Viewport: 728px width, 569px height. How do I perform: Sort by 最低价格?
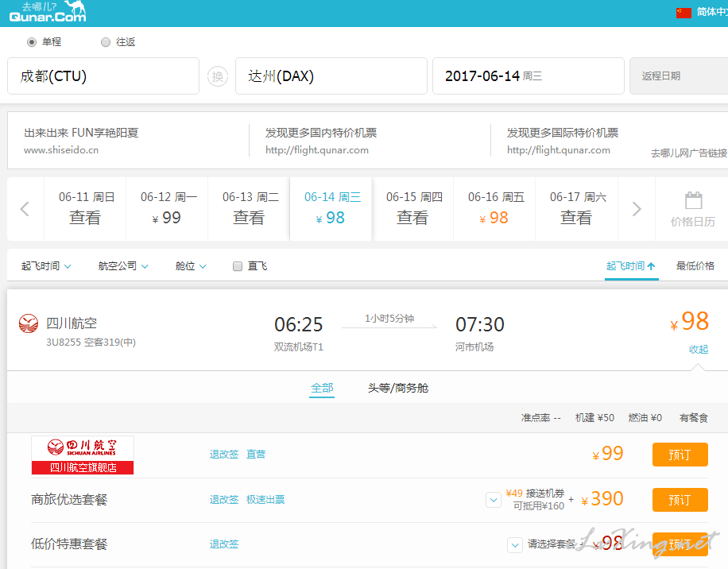tap(695, 266)
